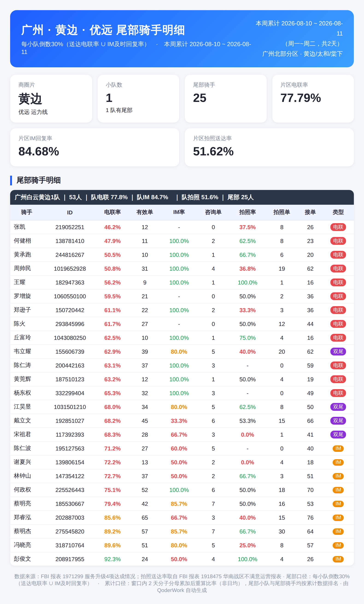Click ID 138781410 for 何健栩
The width and height of the screenshot is (364, 604).
click(70, 241)
